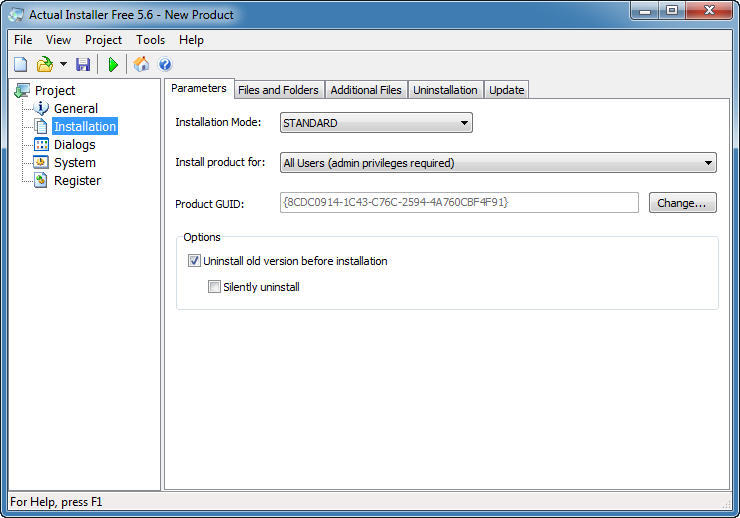
Task: Select the Installation tree item
Action: coord(85,126)
